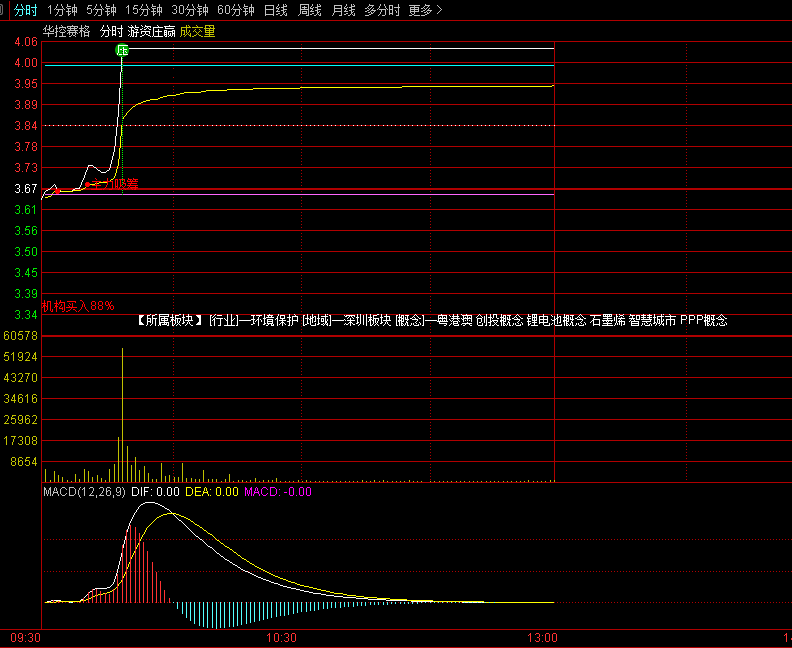
Task: Open the 多分时 multi-day view
Action: click(382, 10)
